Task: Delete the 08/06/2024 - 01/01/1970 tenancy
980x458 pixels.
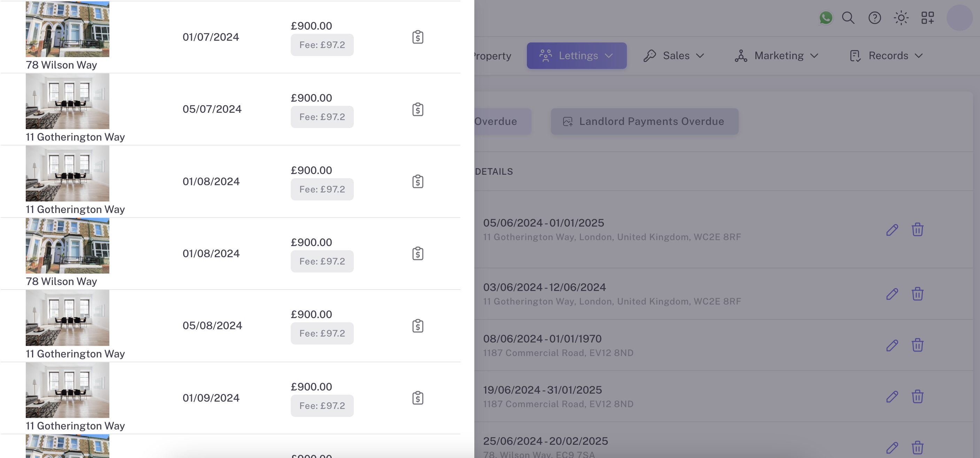Action: 917,345
